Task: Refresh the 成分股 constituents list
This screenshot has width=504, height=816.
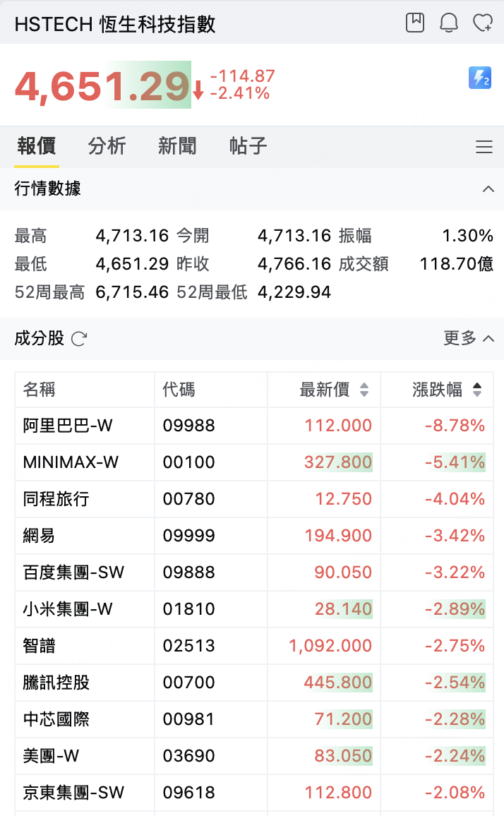Action: tap(79, 340)
